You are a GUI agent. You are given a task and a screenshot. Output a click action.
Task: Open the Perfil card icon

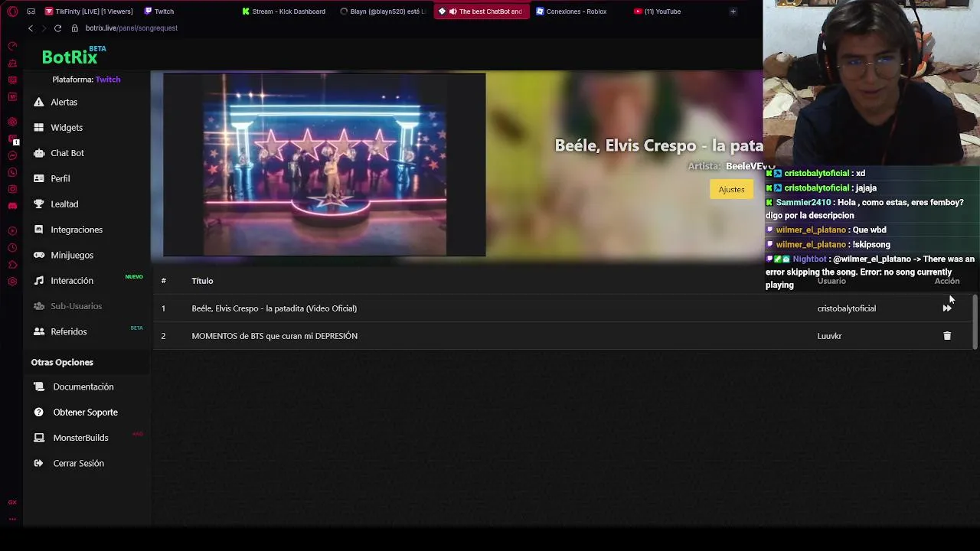[x=38, y=178]
